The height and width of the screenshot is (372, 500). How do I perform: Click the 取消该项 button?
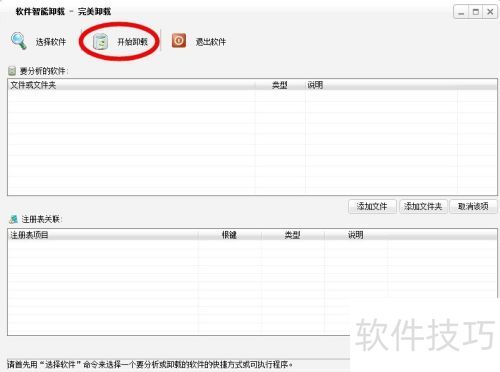click(473, 206)
